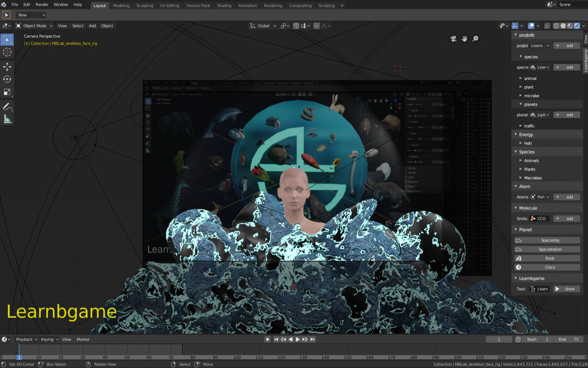Select the Measure ruler tool
The height and width of the screenshot is (368, 588).
pos(7,119)
